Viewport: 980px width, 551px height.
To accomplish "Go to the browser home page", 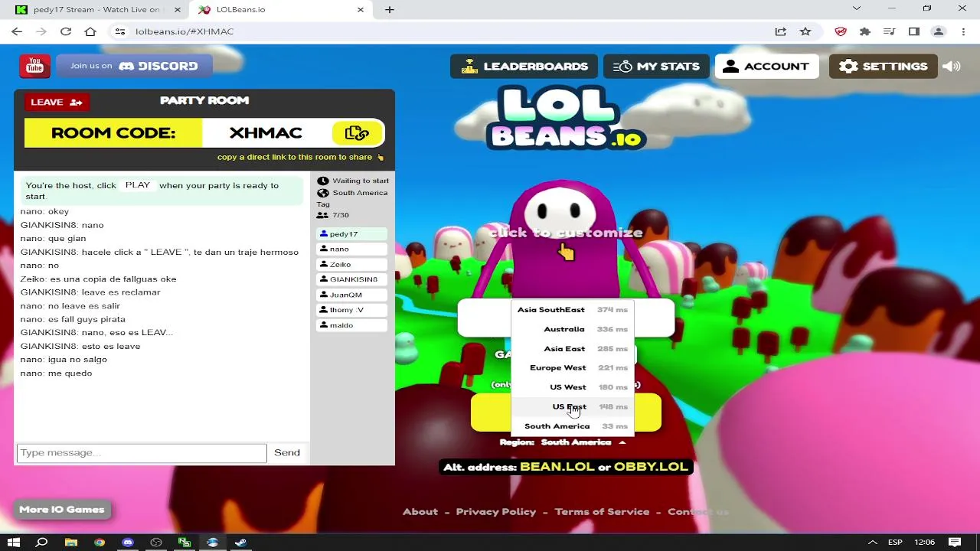I will (x=90, y=31).
